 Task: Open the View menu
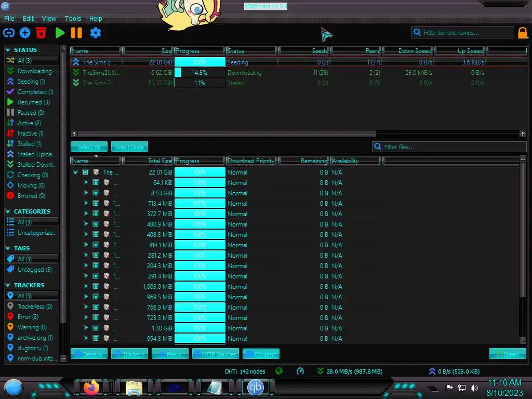point(49,18)
